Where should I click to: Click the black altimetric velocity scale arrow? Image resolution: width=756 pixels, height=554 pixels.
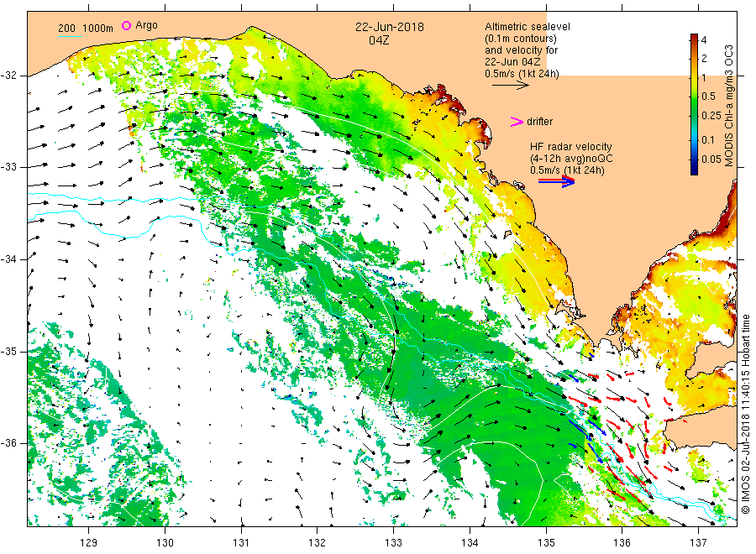[x=511, y=86]
